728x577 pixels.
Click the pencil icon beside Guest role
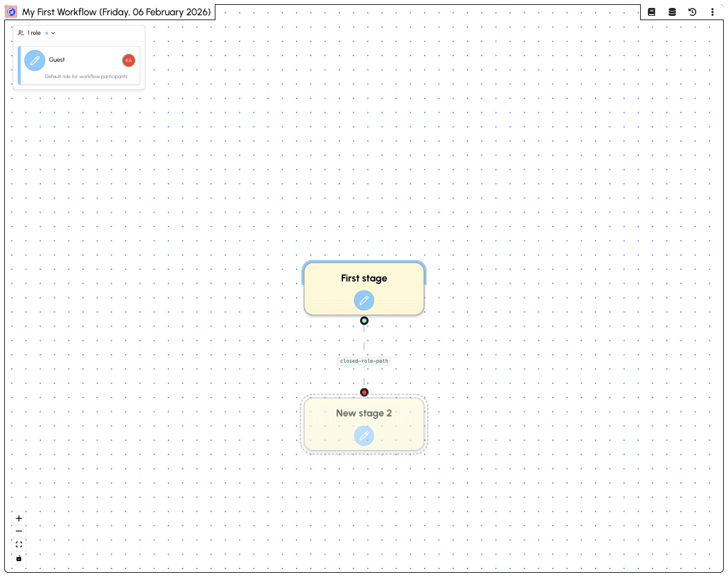pyautogui.click(x=35, y=60)
